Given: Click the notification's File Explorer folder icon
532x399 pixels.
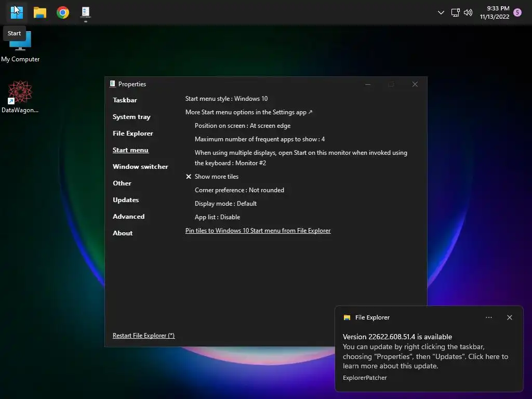Looking at the screenshot, I should pyautogui.click(x=347, y=317).
